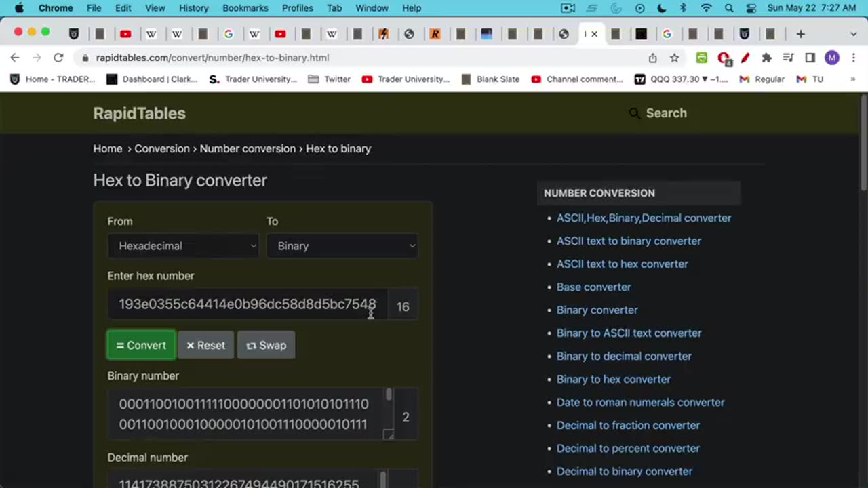Go to Home breadcrumb link
The image size is (868, 488).
coord(108,148)
